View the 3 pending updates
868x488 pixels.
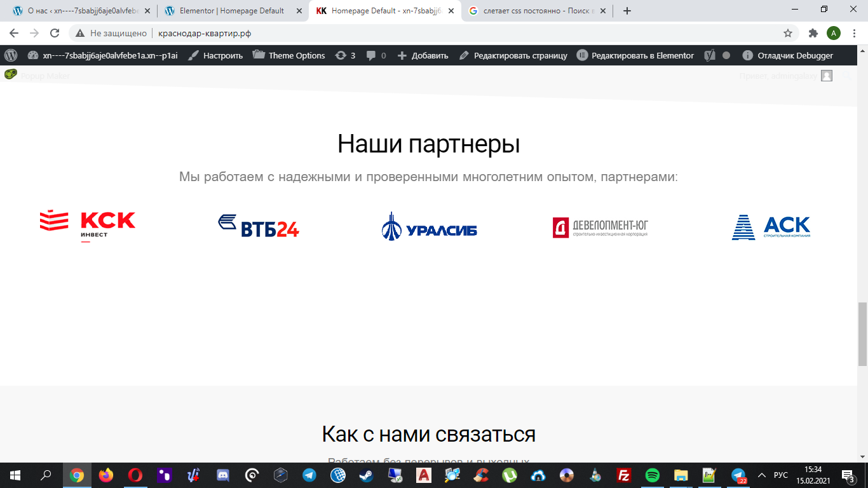tap(345, 55)
